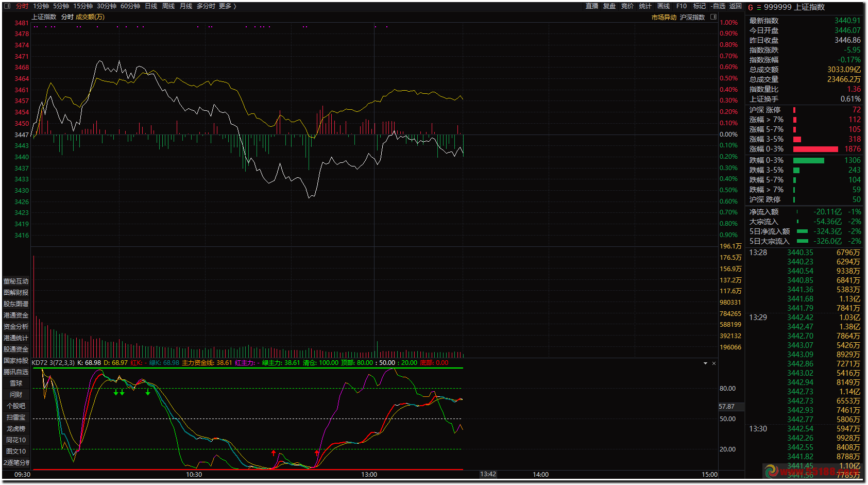Open the 周线 weekly chart
This screenshot has width=868, height=485.
(168, 6)
